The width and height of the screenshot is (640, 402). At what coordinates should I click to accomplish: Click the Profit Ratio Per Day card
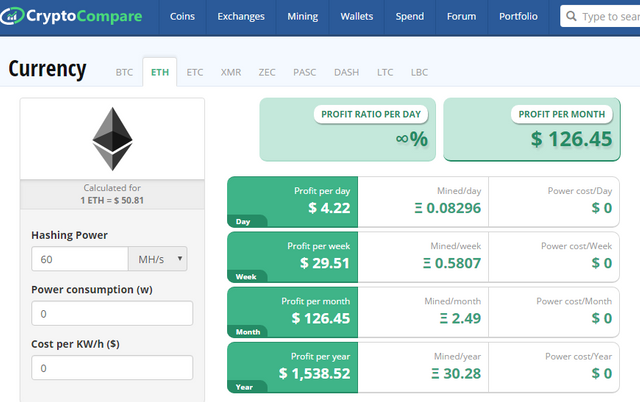pos(348,129)
